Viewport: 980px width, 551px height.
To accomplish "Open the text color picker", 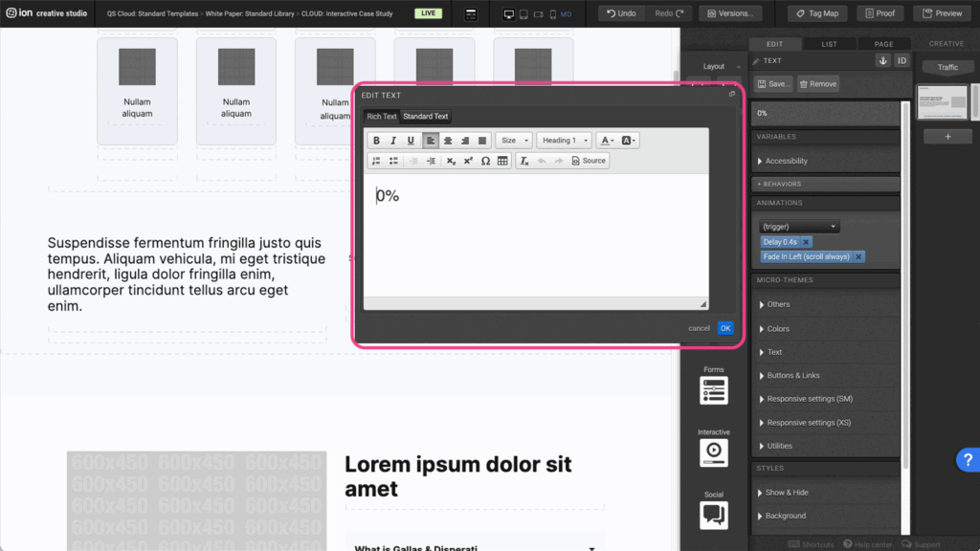I will point(607,141).
